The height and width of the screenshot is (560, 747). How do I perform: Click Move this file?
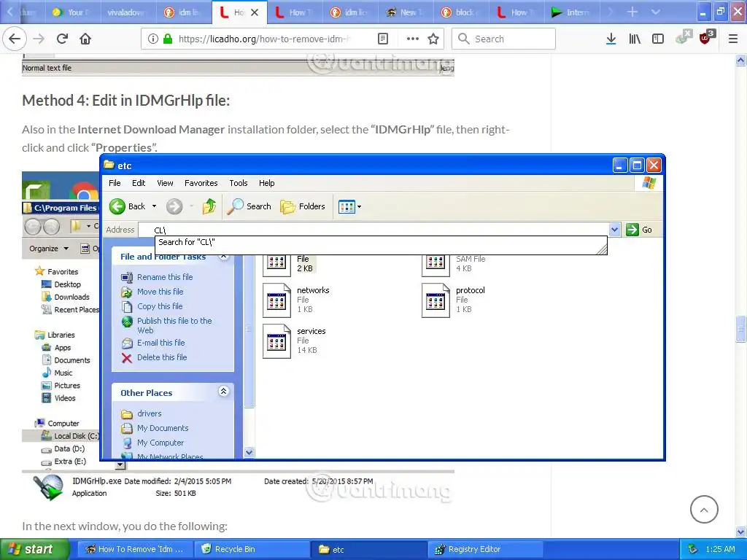pyautogui.click(x=160, y=292)
